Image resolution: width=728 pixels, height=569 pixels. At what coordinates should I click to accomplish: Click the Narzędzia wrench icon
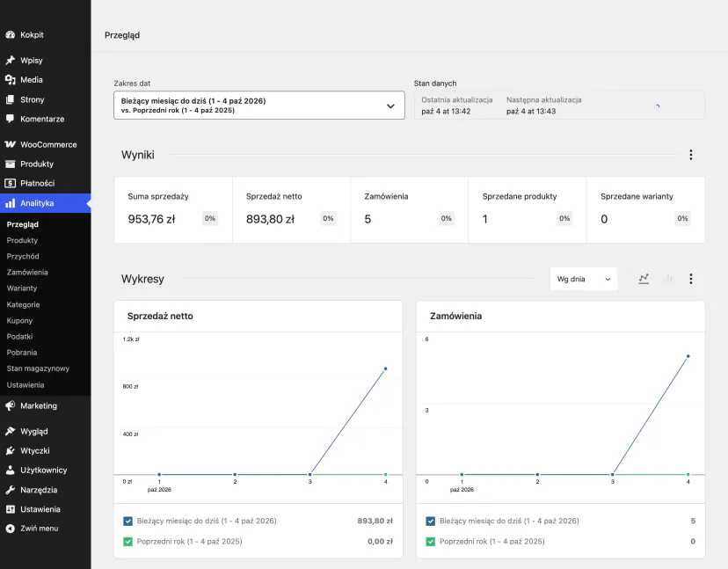[11, 490]
